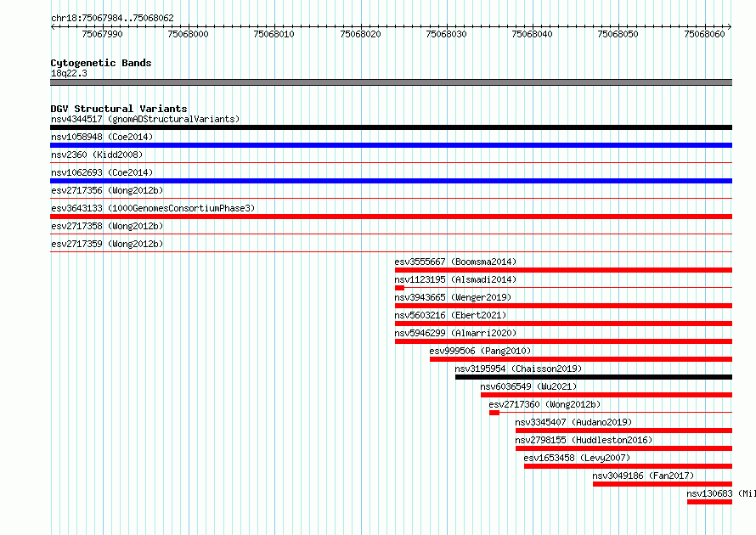Open nsv6036549 (Wu2021) label
The width and height of the screenshot is (756, 535).
click(528, 386)
